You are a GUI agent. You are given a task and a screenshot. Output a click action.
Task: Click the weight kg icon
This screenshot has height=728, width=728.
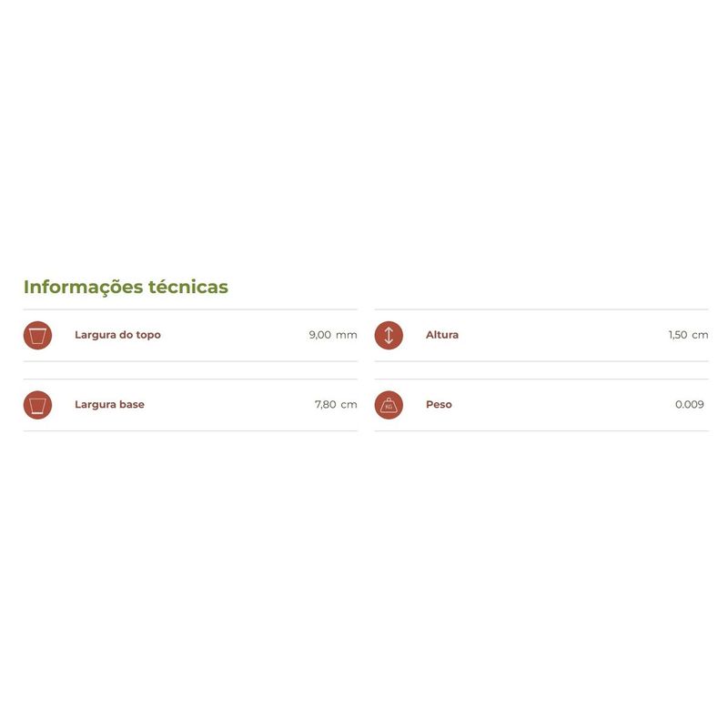389,405
